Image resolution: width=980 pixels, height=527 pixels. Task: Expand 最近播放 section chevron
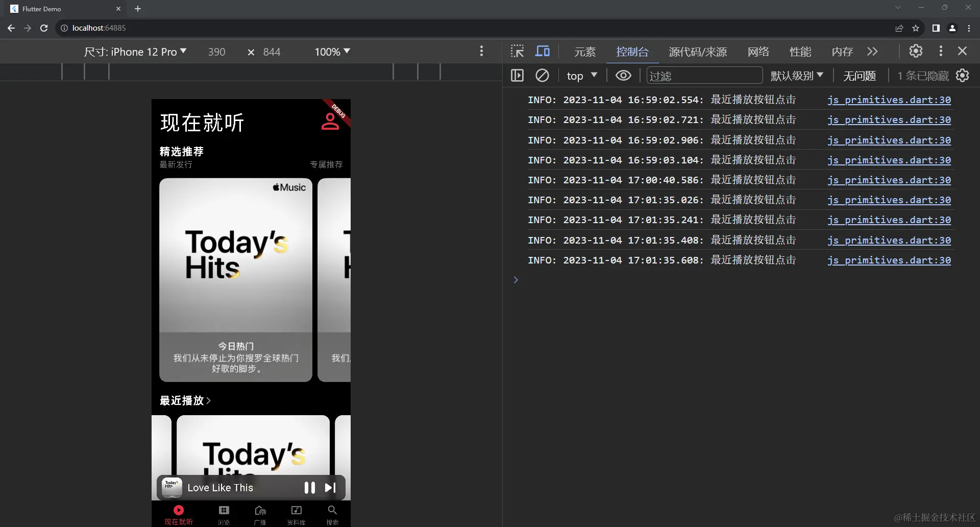[208, 401]
